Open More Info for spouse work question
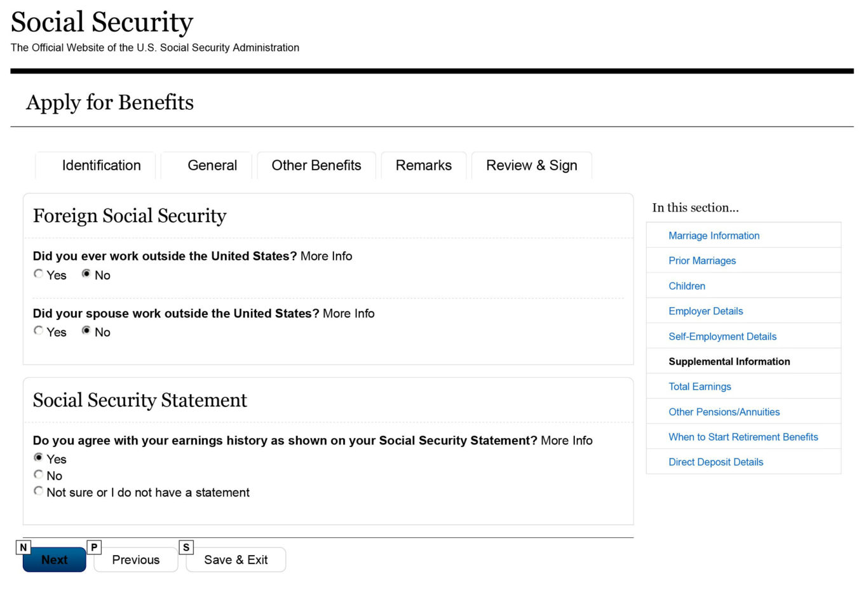 [x=349, y=314]
